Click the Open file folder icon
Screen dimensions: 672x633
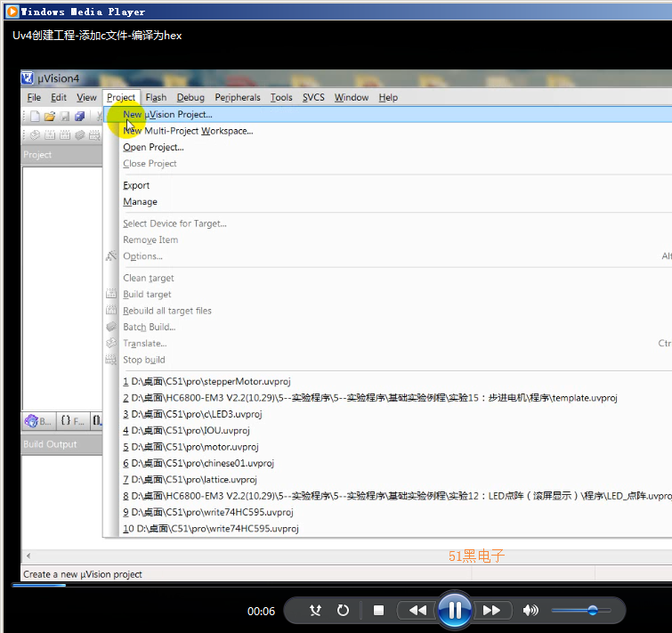(50, 116)
